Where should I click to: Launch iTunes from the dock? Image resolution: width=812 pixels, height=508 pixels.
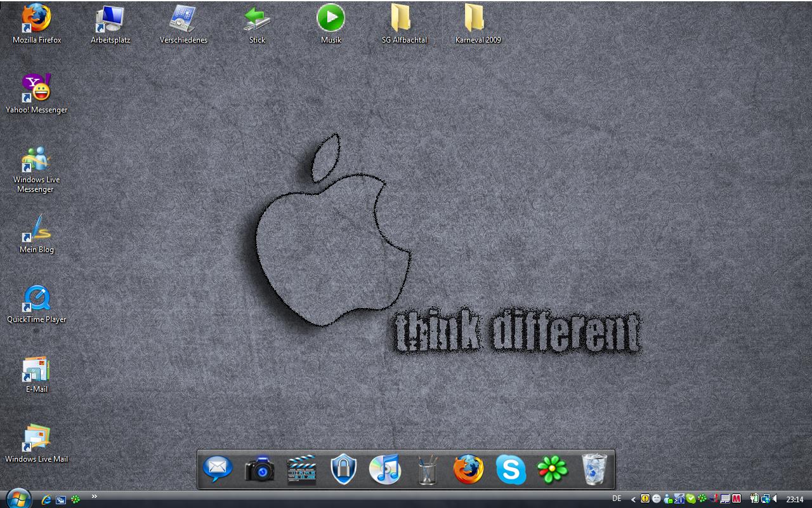click(x=385, y=470)
